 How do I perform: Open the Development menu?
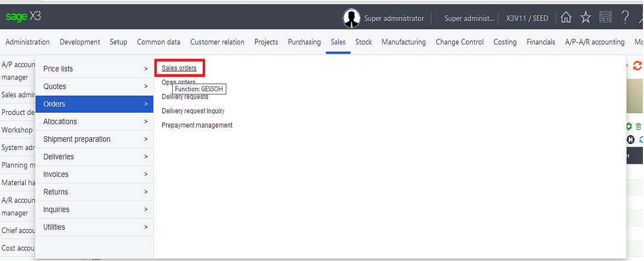point(79,42)
